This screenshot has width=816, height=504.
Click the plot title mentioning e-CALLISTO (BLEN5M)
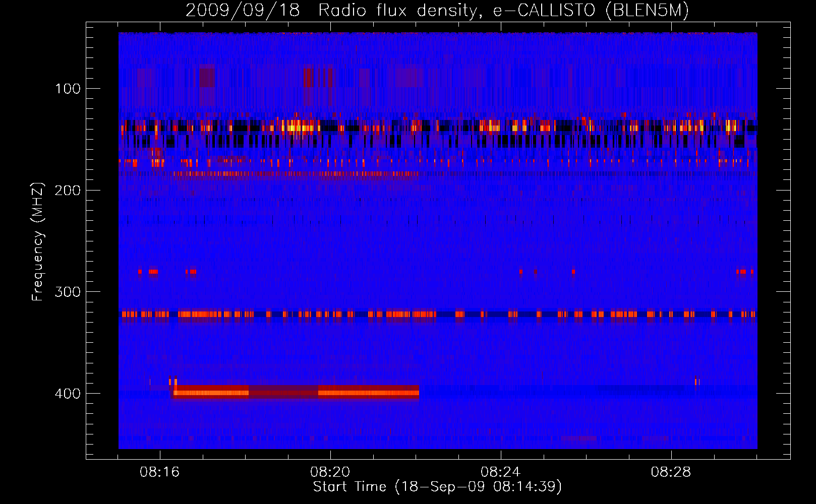(437, 11)
